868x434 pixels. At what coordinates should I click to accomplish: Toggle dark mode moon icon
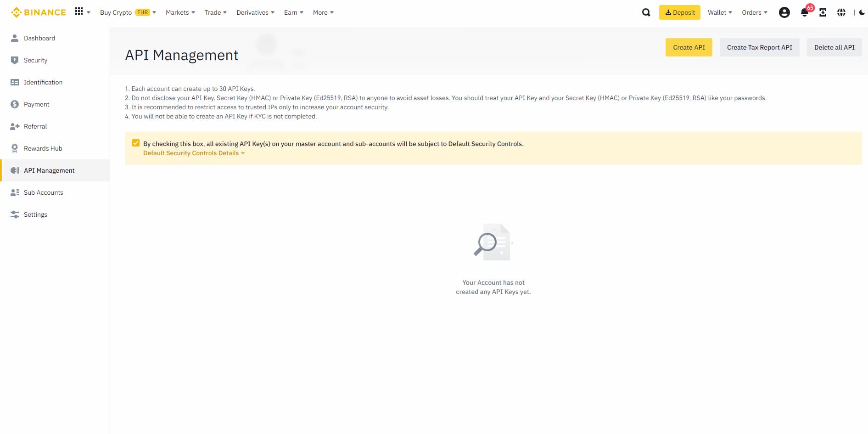(x=862, y=12)
